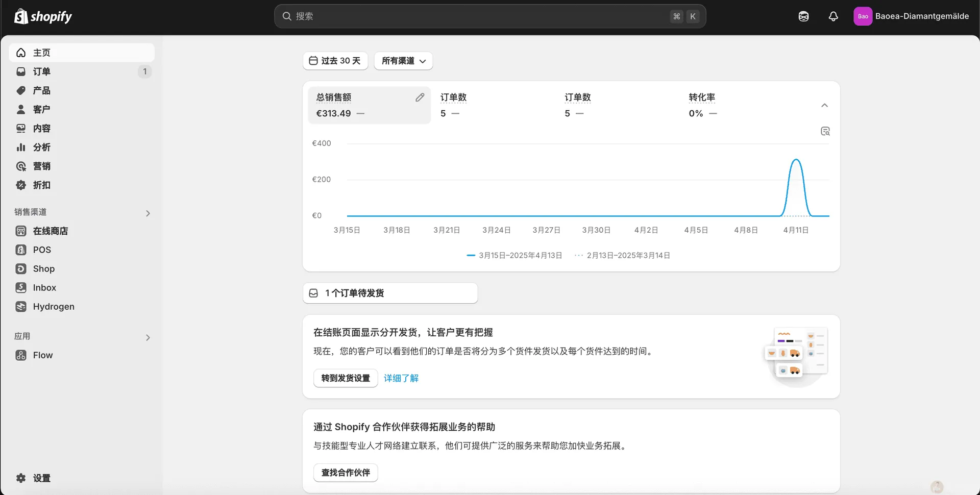Click the 3月24日 axis label
This screenshot has height=495, width=980.
pyautogui.click(x=497, y=230)
